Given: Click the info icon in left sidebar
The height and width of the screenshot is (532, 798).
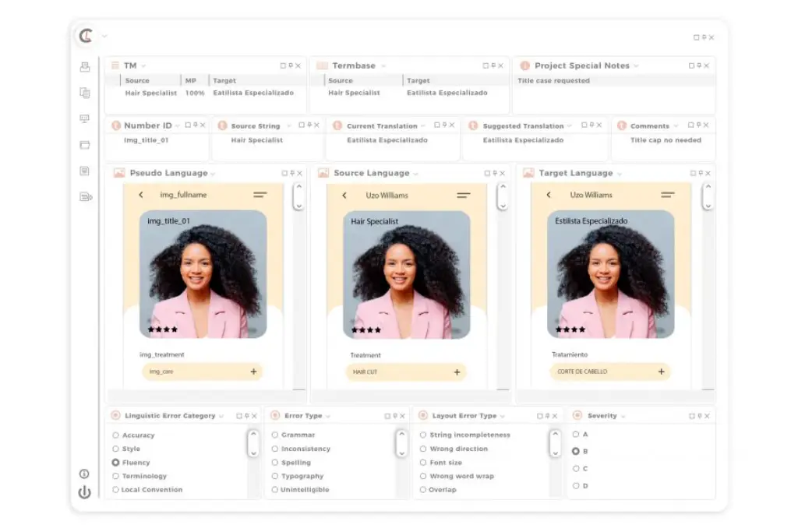Looking at the screenshot, I should pyautogui.click(x=84, y=474).
